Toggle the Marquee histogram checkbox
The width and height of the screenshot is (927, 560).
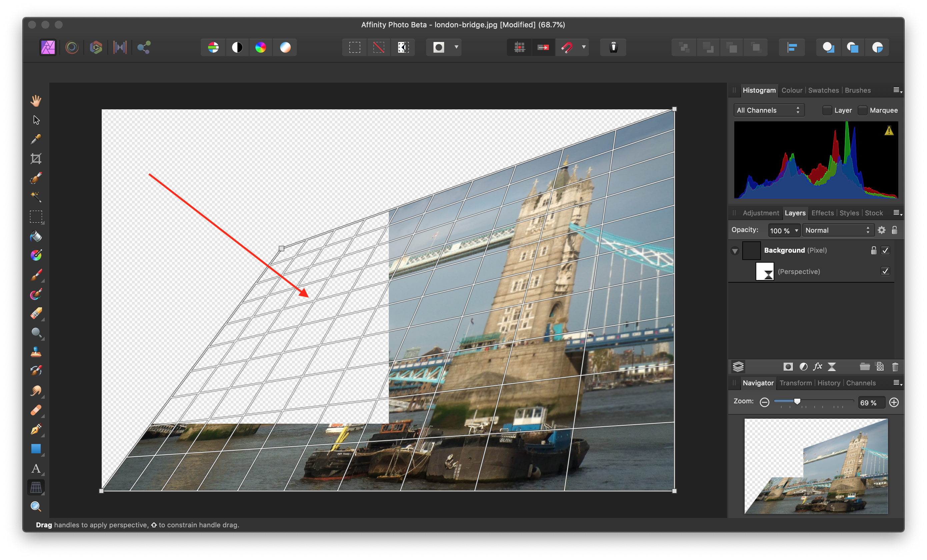pyautogui.click(x=863, y=110)
